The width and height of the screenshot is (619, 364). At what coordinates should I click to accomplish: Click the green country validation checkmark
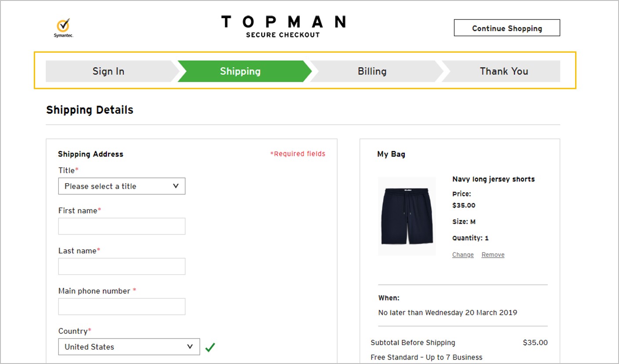click(210, 347)
